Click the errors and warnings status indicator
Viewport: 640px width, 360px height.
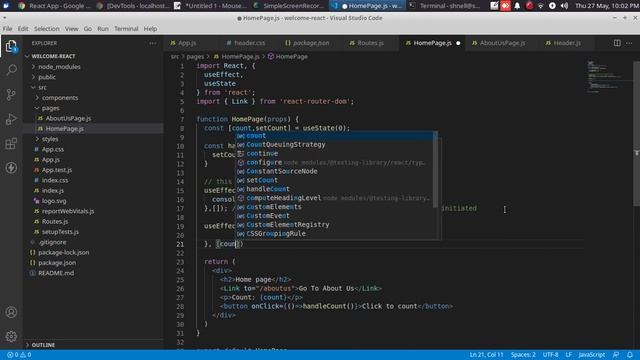(x=19, y=355)
